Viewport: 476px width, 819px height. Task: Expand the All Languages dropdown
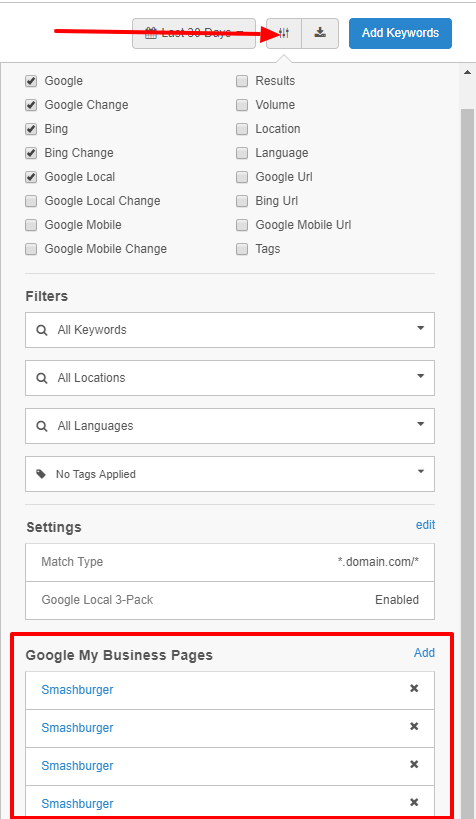click(x=230, y=426)
